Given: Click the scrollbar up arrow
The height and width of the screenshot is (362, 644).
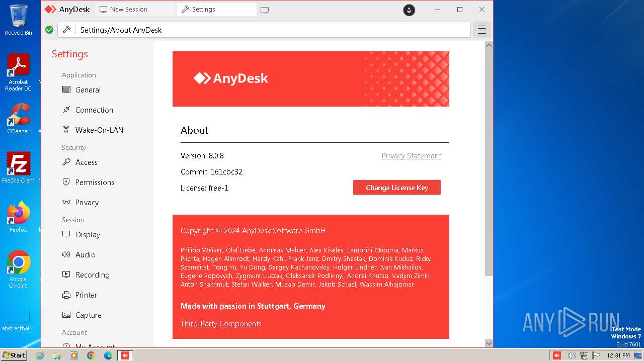Looking at the screenshot, I should coord(489,45).
